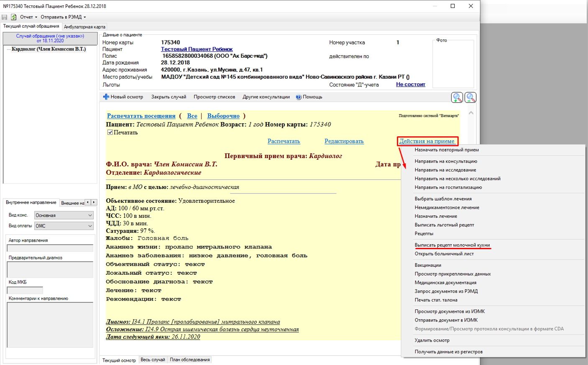Image resolution: width=588 pixels, height=365 pixels.
Task: Choose Направить на исследование
Action: click(445, 170)
